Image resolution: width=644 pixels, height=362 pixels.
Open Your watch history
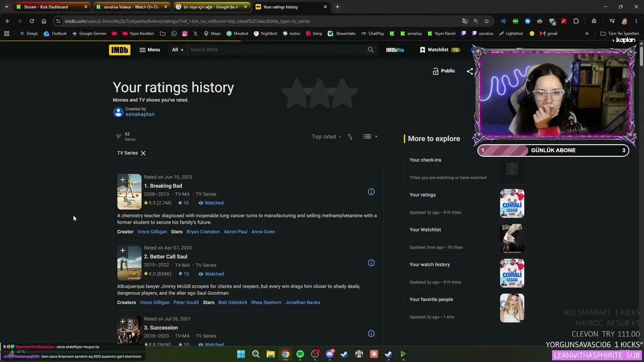click(x=430, y=264)
